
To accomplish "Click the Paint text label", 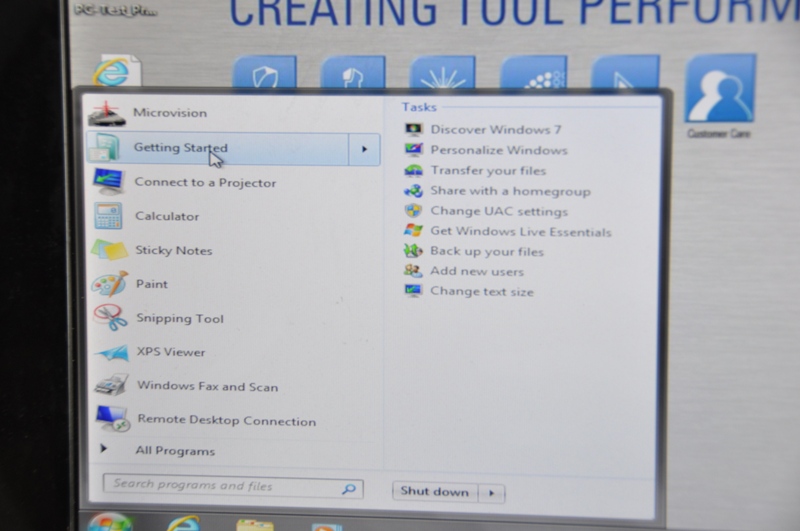I will click(x=152, y=284).
